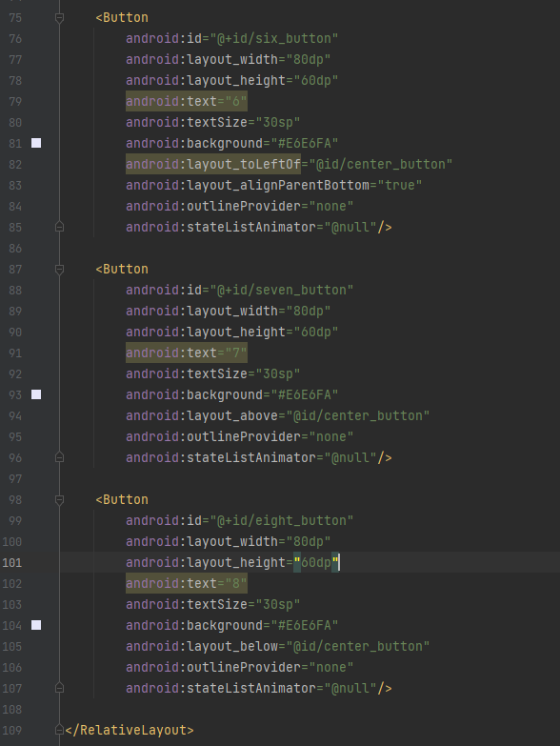Click the fold end marker on line 107

click(x=59, y=688)
